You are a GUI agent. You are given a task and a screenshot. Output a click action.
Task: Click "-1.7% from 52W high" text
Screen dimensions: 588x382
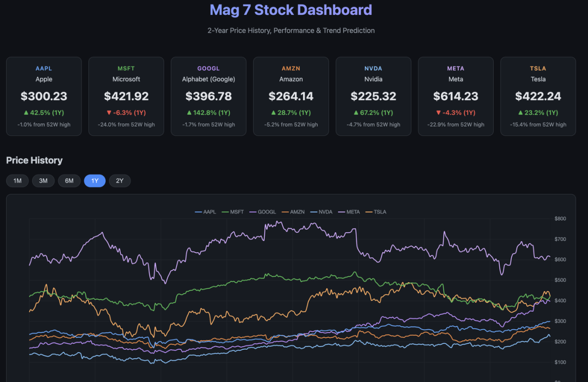point(209,125)
